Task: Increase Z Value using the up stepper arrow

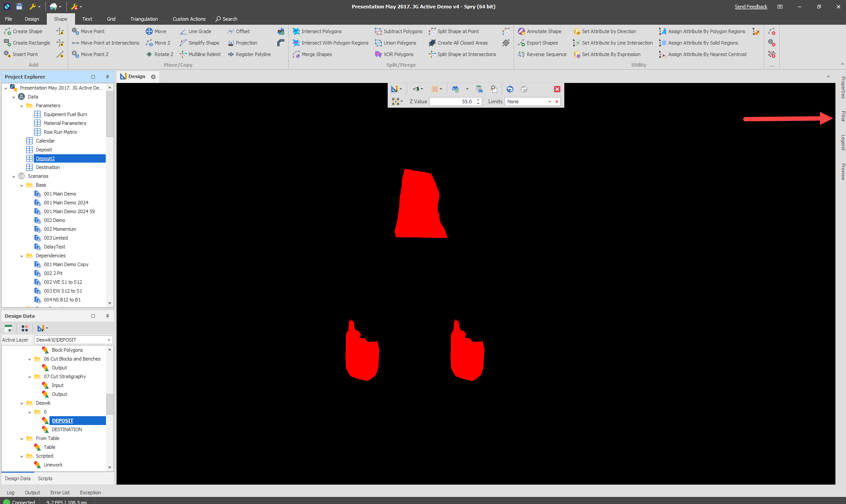Action: pos(478,99)
